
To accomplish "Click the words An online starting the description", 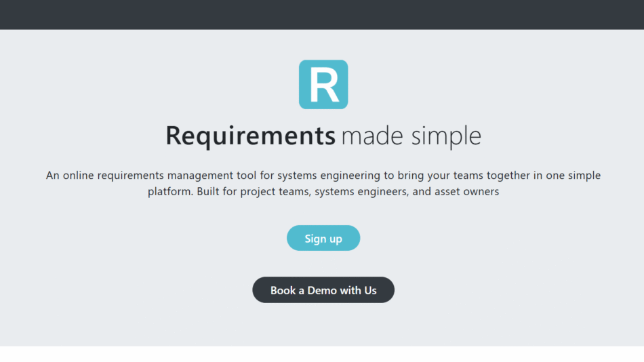I will click(70, 176).
